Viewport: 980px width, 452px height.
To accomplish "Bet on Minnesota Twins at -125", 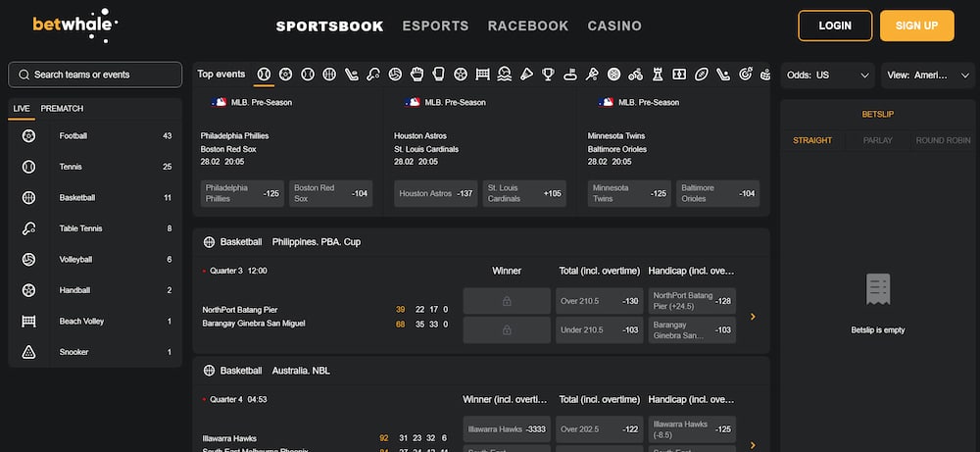I will pos(629,193).
